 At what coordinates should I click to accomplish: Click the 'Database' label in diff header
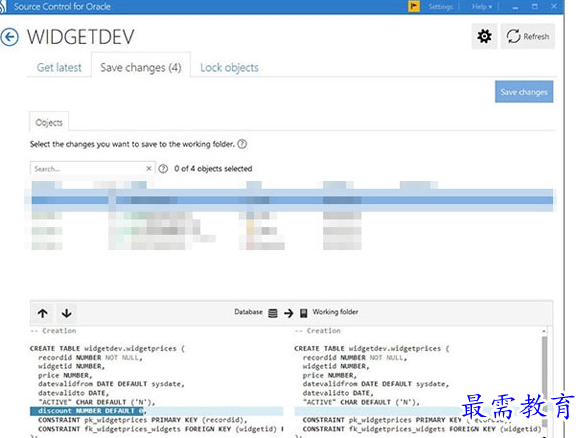(248, 312)
